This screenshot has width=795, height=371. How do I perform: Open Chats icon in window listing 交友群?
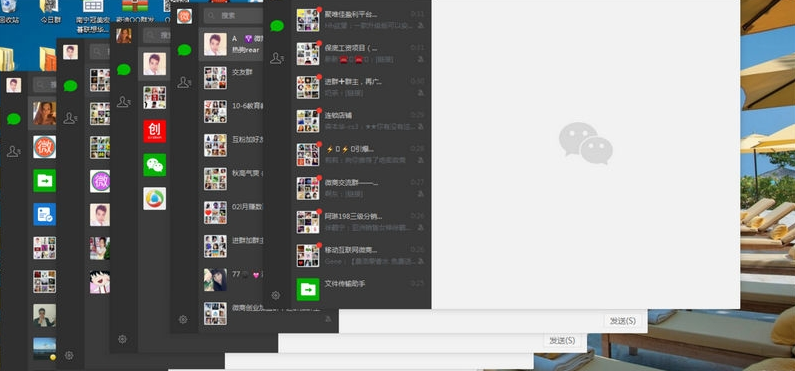tap(185, 50)
